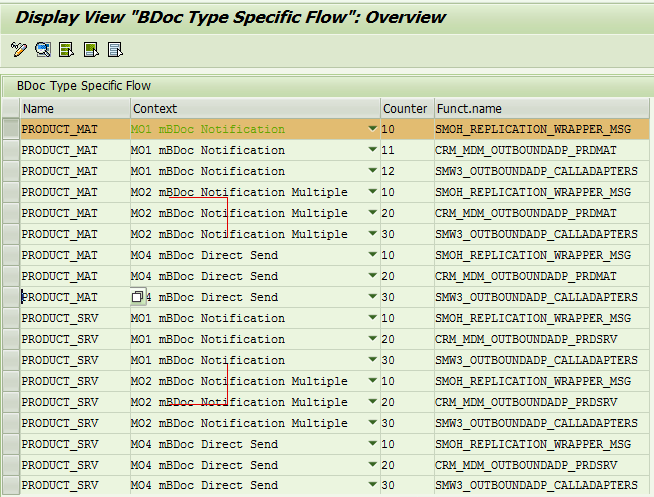Expand Context dropdown on PRODUCT_SRV MO4 counter 20
Screen dimensions: 654x497
coord(372,464)
